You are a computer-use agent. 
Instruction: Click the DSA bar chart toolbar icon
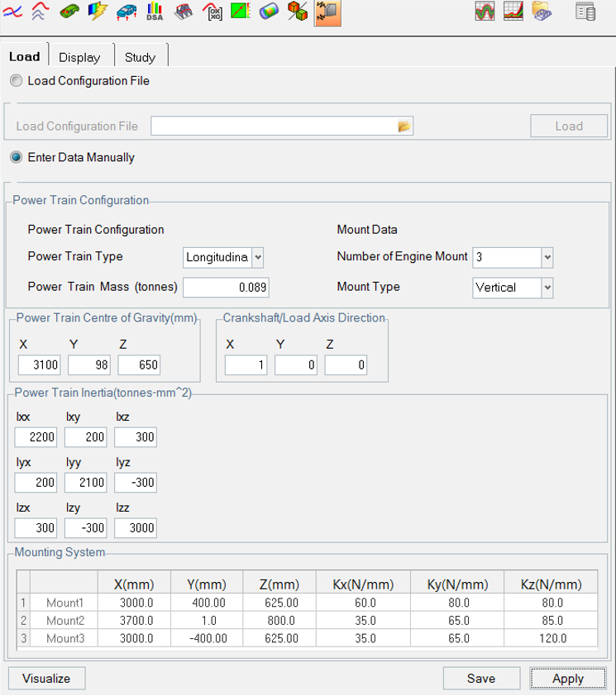(x=155, y=12)
